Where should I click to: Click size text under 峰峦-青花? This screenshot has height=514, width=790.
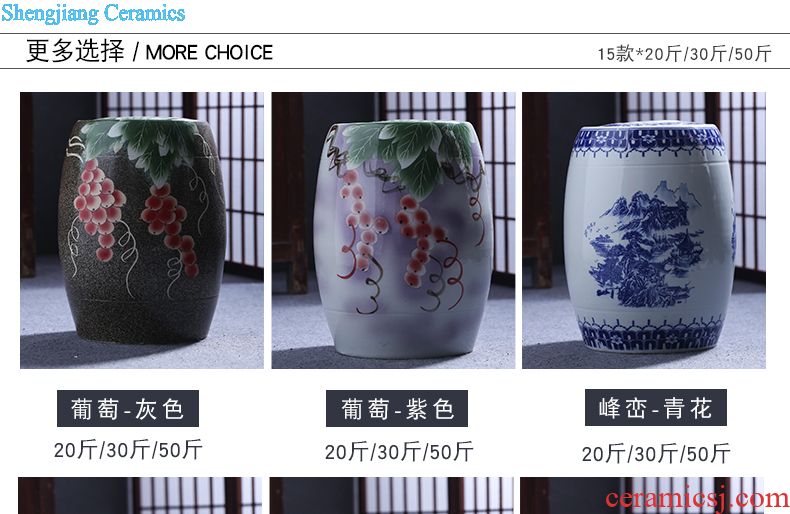click(656, 454)
